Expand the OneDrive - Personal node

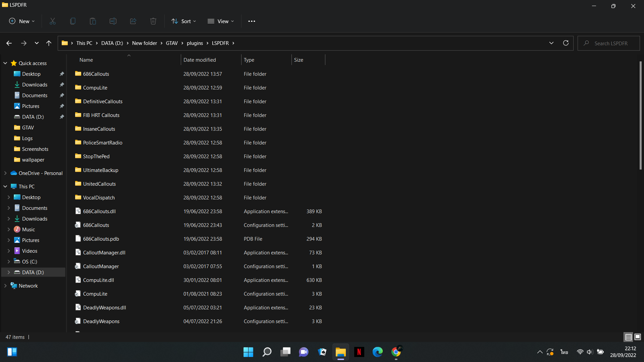tap(5, 173)
